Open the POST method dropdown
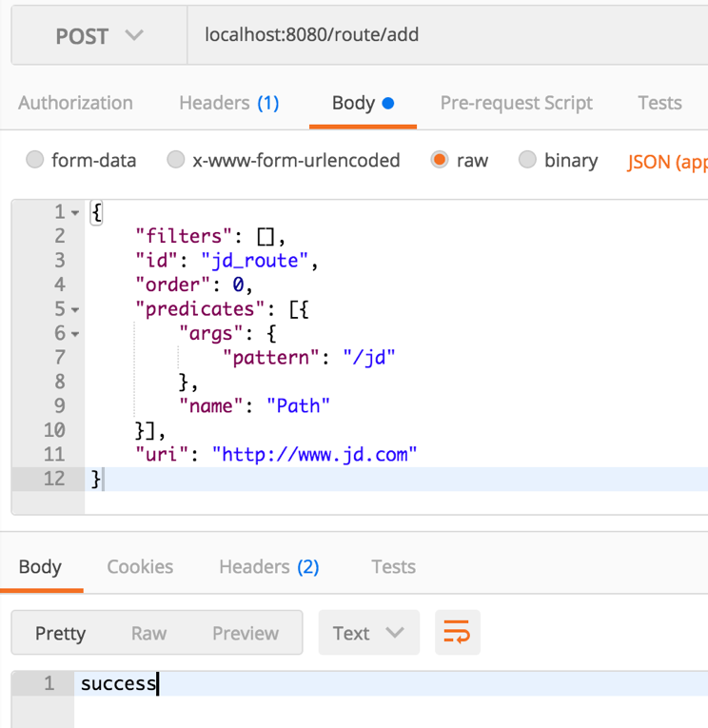This screenshot has height=728, width=708. [x=99, y=36]
